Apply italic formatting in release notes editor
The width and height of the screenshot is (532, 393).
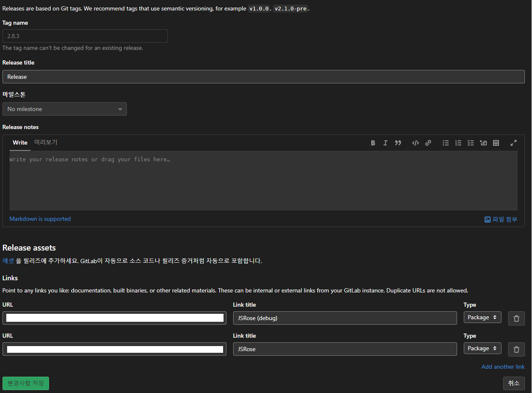point(385,142)
